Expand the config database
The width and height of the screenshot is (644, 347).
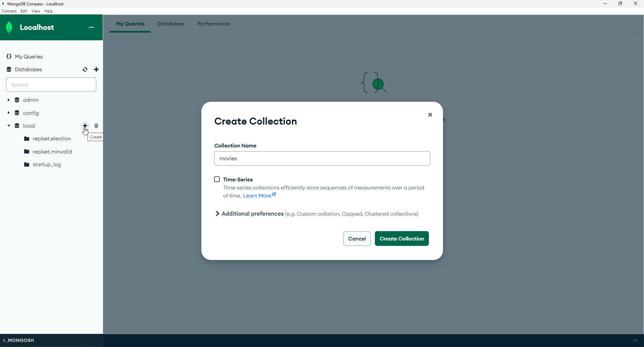click(x=8, y=113)
